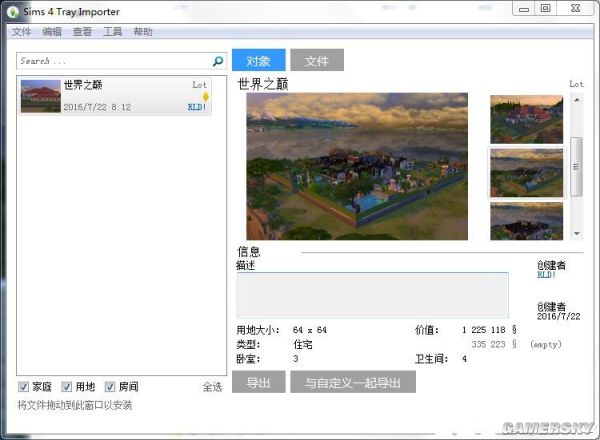This screenshot has width=600, height=440.
Task: Click the 335 223 § empty price value
Action: coord(494,344)
